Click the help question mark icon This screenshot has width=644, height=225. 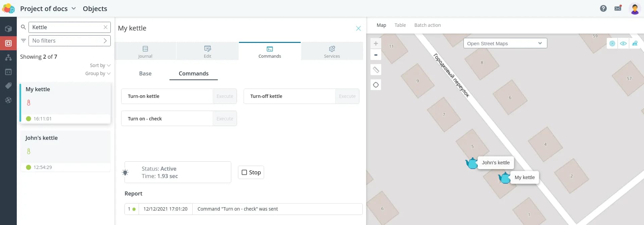point(603,8)
